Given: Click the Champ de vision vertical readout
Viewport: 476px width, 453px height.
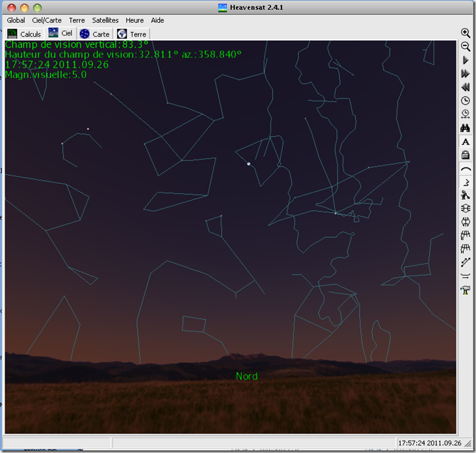Looking at the screenshot, I should pos(77,44).
